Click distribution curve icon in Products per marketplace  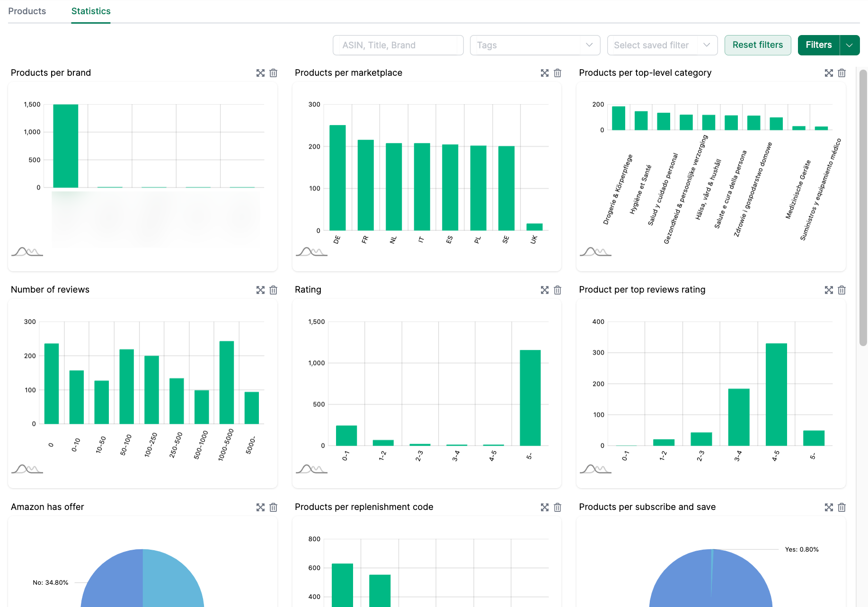[x=311, y=251]
